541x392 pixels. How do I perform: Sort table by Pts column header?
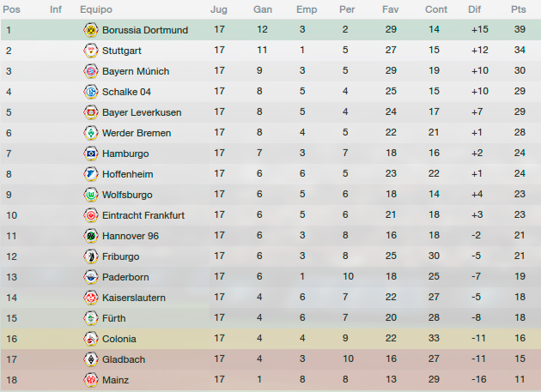[518, 9]
